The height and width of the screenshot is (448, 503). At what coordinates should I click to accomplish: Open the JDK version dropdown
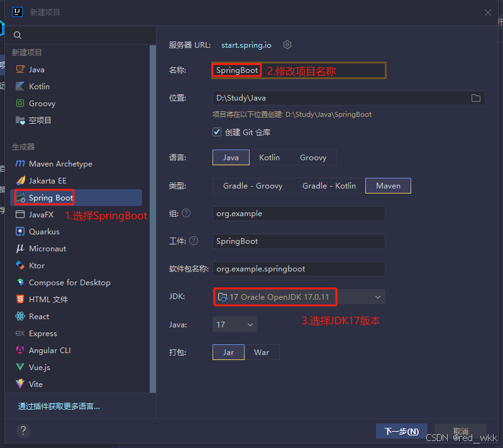coord(377,297)
